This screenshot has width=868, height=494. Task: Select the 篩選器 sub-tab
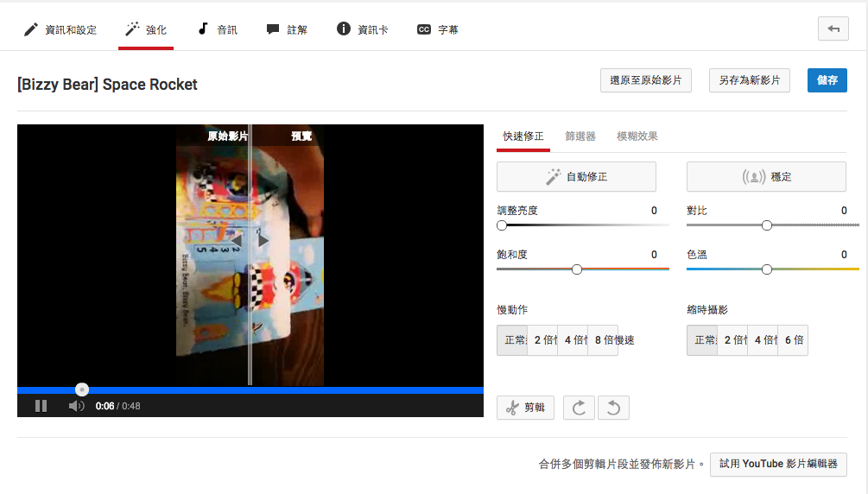(580, 136)
